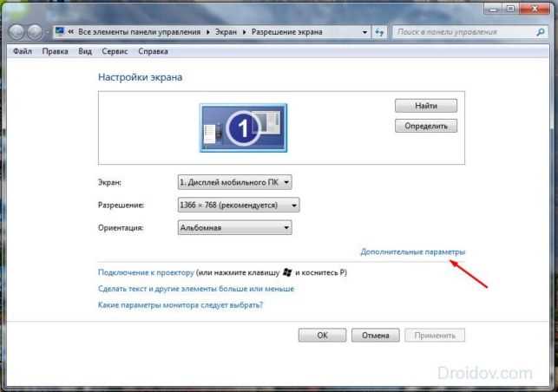The height and width of the screenshot is (392, 558).
Task: Expand the Экран display dropdown
Action: (235, 182)
